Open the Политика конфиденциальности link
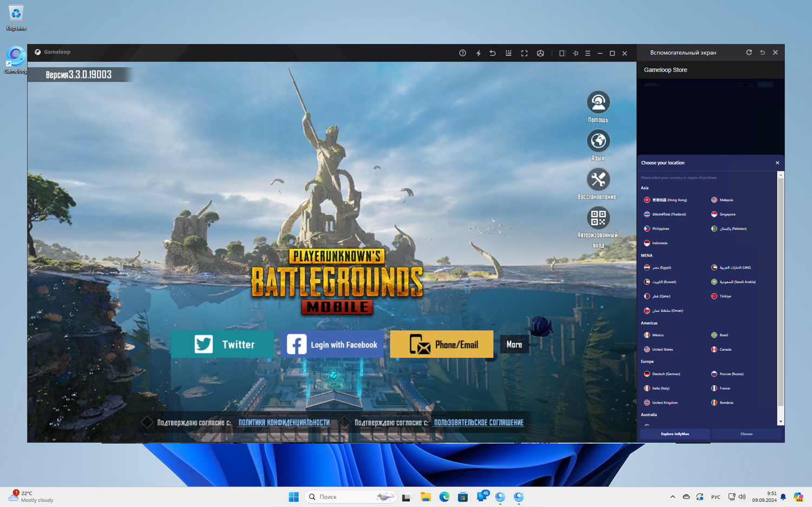The width and height of the screenshot is (812, 507). [x=284, y=423]
